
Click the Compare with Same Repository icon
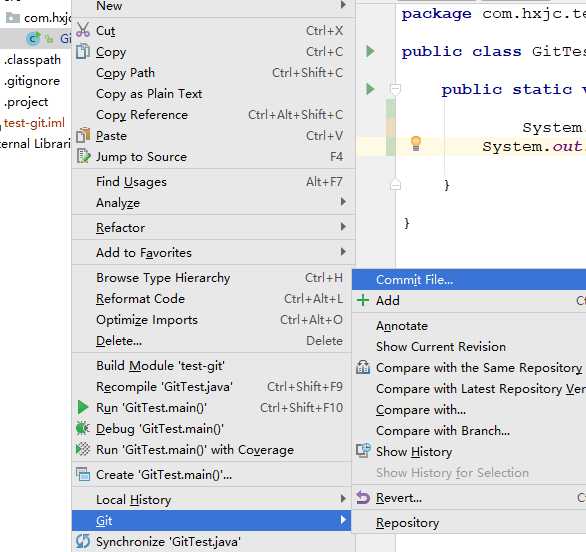coord(363,367)
